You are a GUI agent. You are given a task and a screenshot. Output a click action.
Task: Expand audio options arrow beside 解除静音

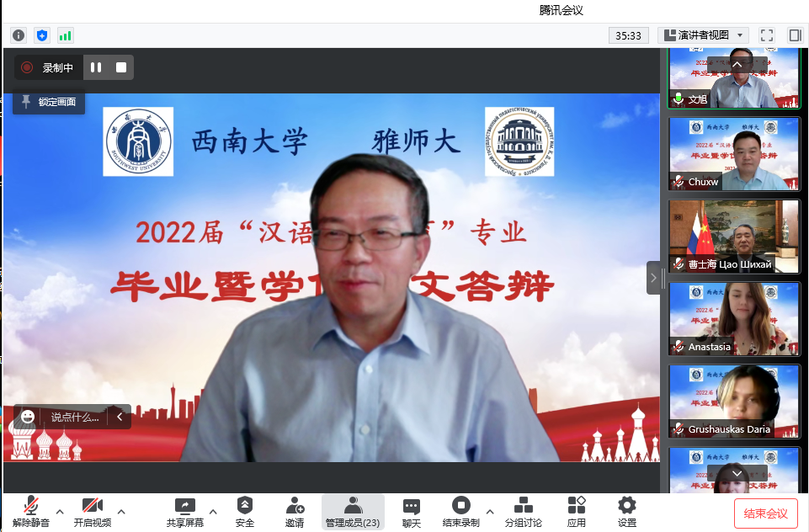pyautogui.click(x=59, y=511)
